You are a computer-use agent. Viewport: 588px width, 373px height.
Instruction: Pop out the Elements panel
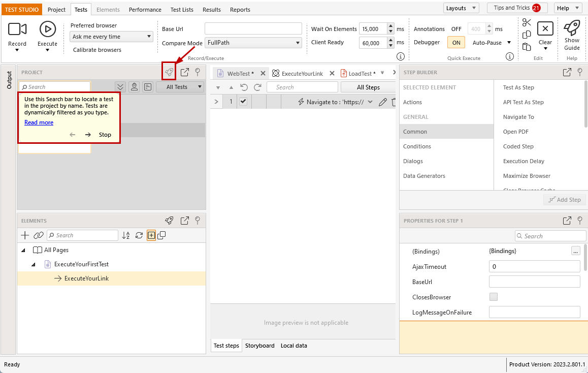tap(184, 221)
